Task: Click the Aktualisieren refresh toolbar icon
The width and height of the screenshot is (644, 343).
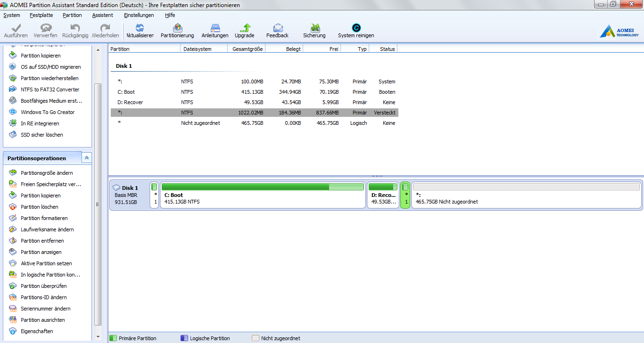Action: pyautogui.click(x=140, y=28)
